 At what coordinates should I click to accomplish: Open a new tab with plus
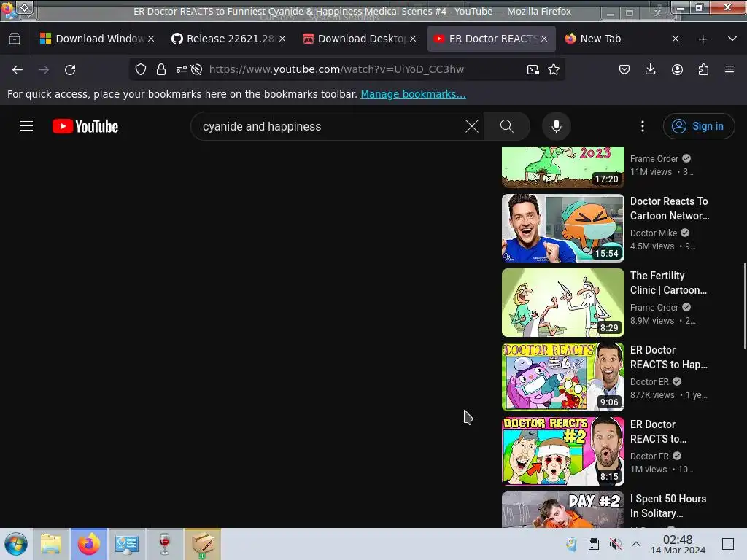pos(703,39)
